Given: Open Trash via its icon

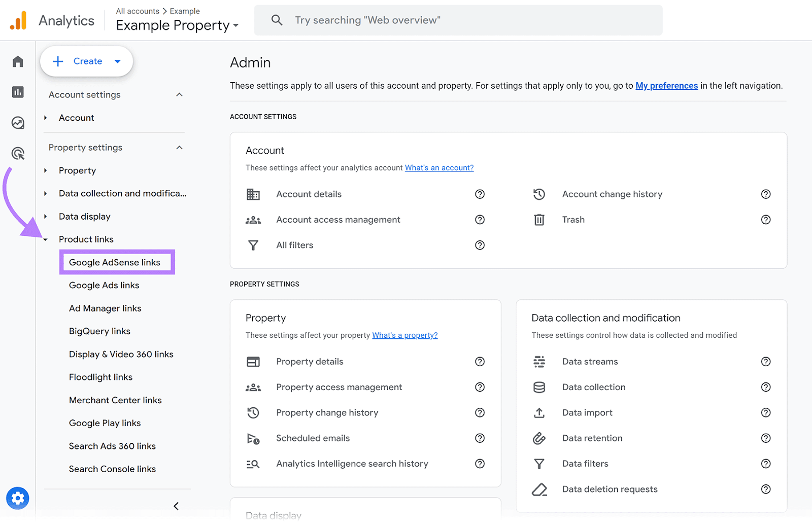Looking at the screenshot, I should tap(539, 220).
